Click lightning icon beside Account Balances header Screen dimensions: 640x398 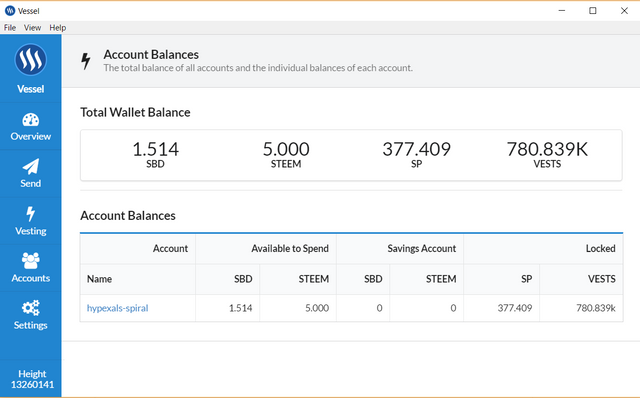pos(86,61)
